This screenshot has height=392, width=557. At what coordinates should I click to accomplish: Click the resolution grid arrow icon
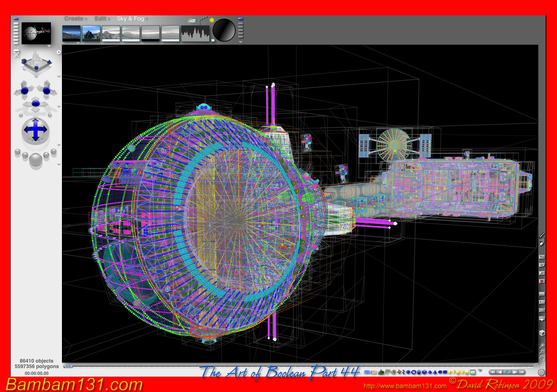542,318
